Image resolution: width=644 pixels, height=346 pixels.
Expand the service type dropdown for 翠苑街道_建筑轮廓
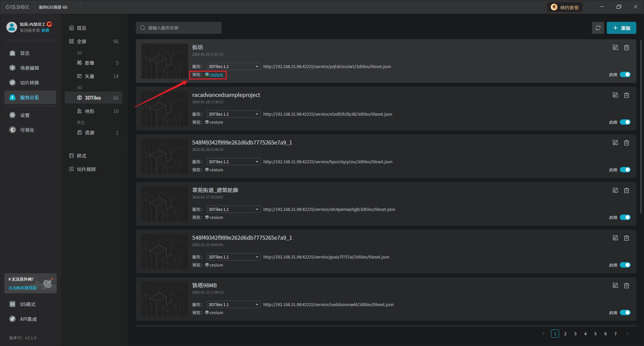(x=233, y=209)
